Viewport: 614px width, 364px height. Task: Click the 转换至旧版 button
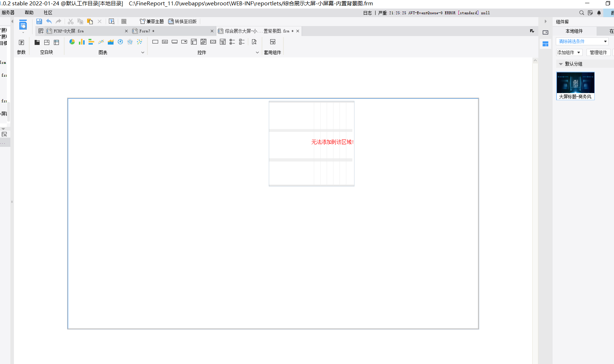(182, 21)
